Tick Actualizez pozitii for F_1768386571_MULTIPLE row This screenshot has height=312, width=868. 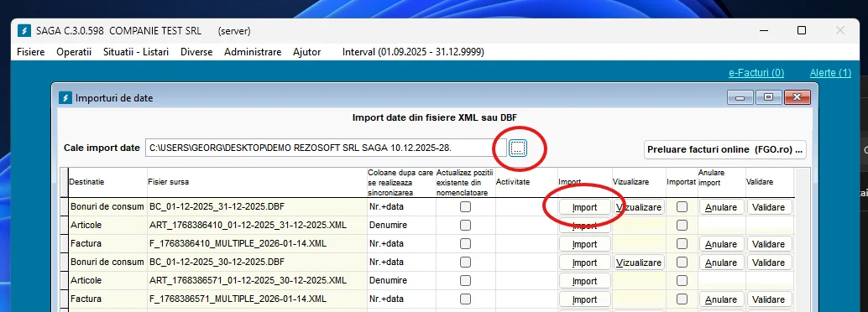click(466, 299)
